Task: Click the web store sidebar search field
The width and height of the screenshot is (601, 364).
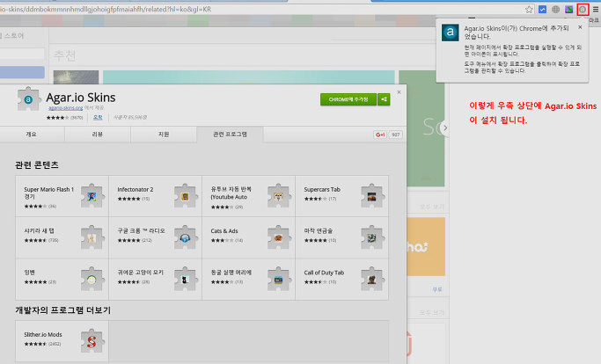Action: tap(22, 54)
